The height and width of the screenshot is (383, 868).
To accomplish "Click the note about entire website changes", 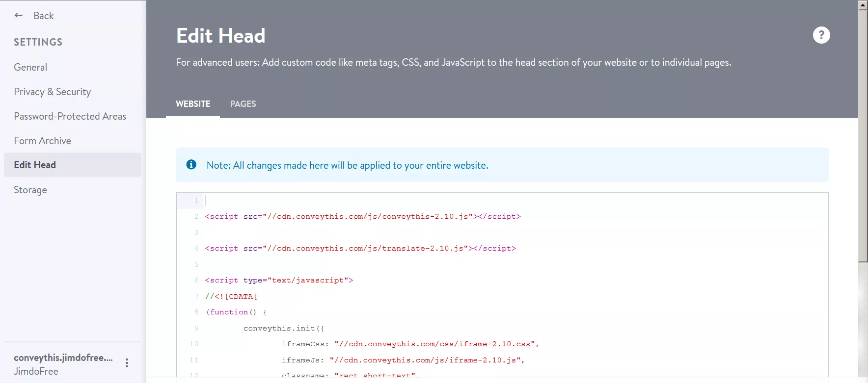I will 347,165.
